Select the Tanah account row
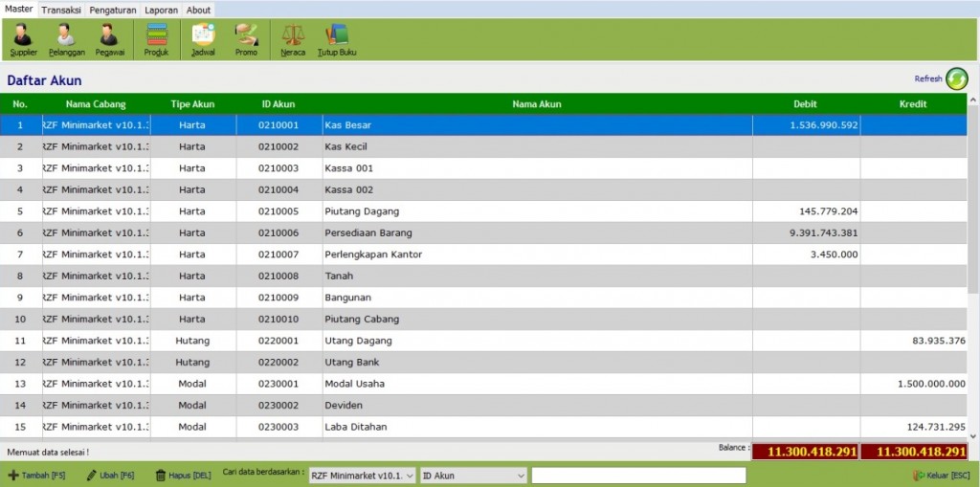The width and height of the screenshot is (980, 487). pyautogui.click(x=483, y=276)
